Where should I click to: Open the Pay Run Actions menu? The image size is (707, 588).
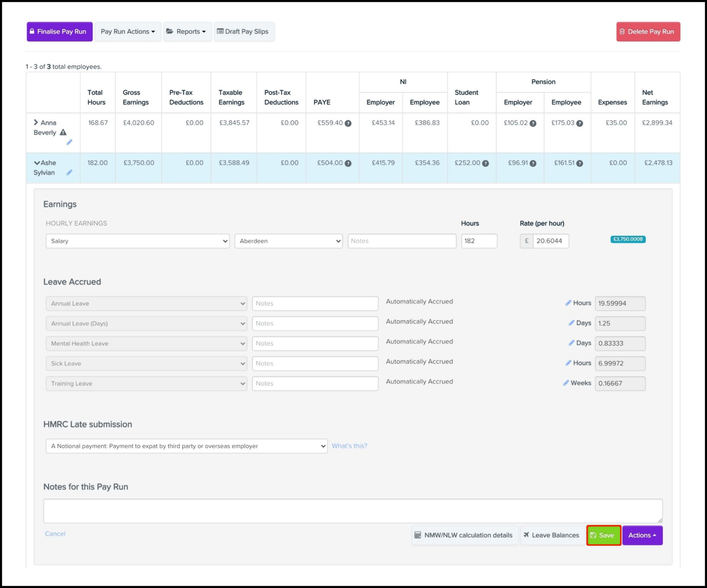click(x=128, y=32)
